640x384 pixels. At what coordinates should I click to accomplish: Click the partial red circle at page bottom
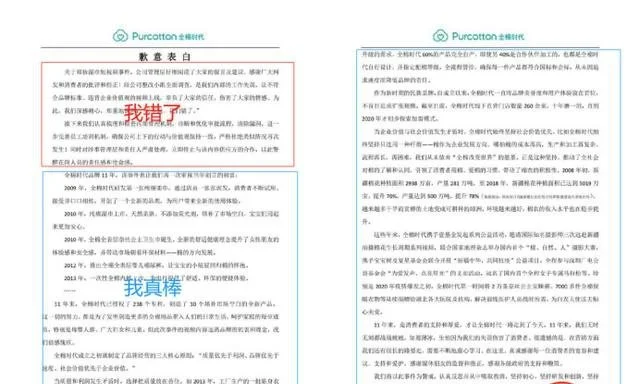tap(561, 382)
